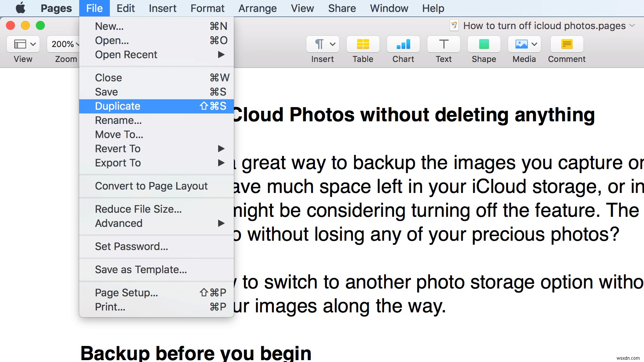Insert a Table into the document
The image size is (644, 362).
362,44
